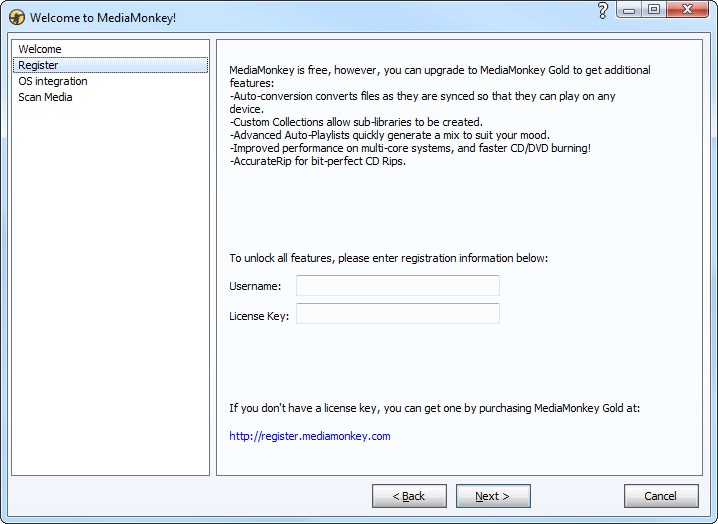Minimize the MediaMonkey wizard window
The image size is (718, 524).
click(x=629, y=10)
